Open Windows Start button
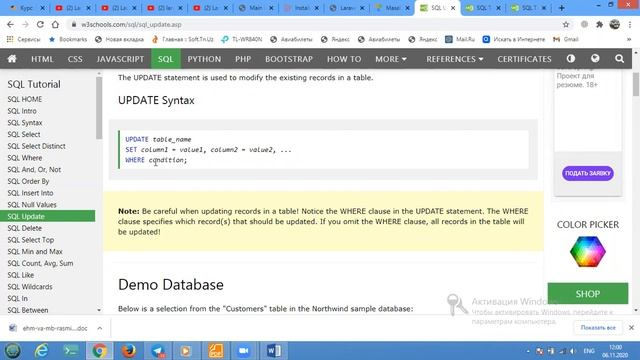This screenshot has height=360, width=640. tap(12, 351)
